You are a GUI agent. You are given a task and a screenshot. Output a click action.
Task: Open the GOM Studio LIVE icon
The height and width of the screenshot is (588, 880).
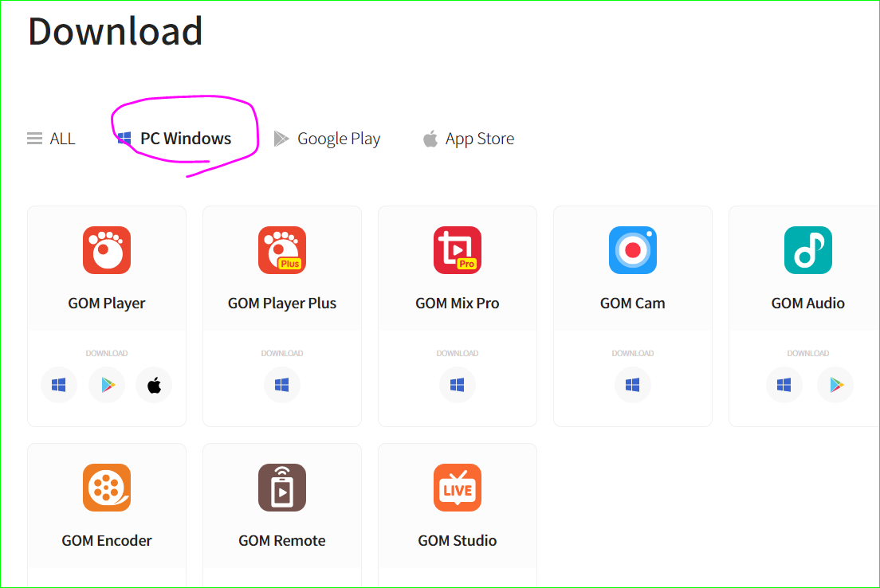click(x=458, y=488)
